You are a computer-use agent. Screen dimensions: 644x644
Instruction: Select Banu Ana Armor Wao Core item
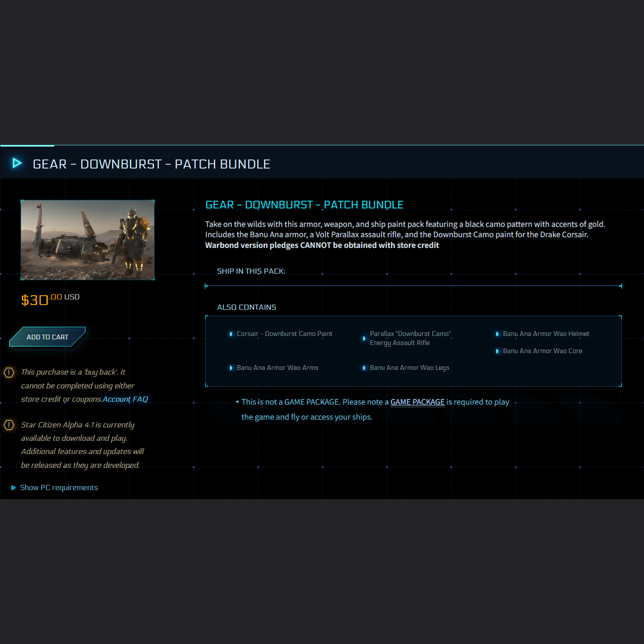pos(543,351)
